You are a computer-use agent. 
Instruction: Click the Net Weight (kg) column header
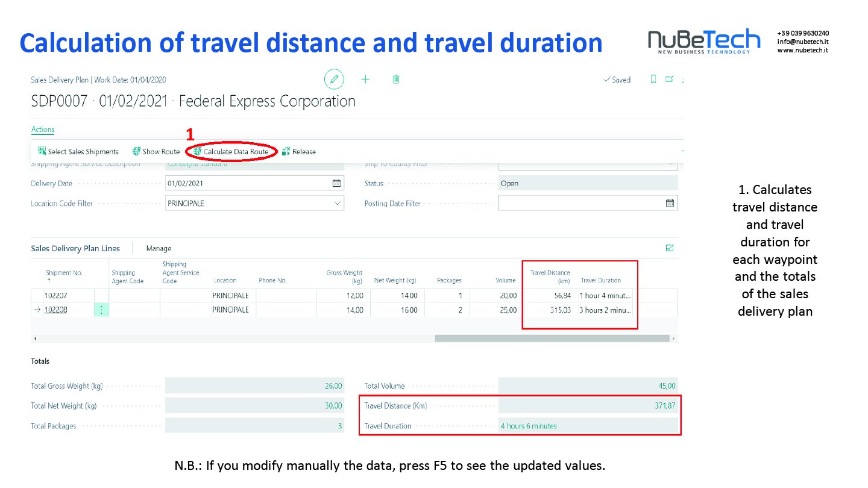(395, 280)
